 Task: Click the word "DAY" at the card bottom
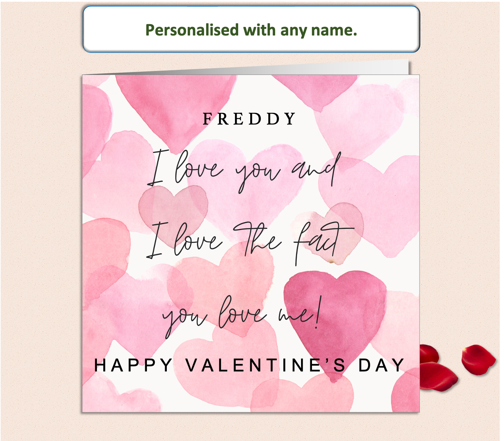point(382,365)
